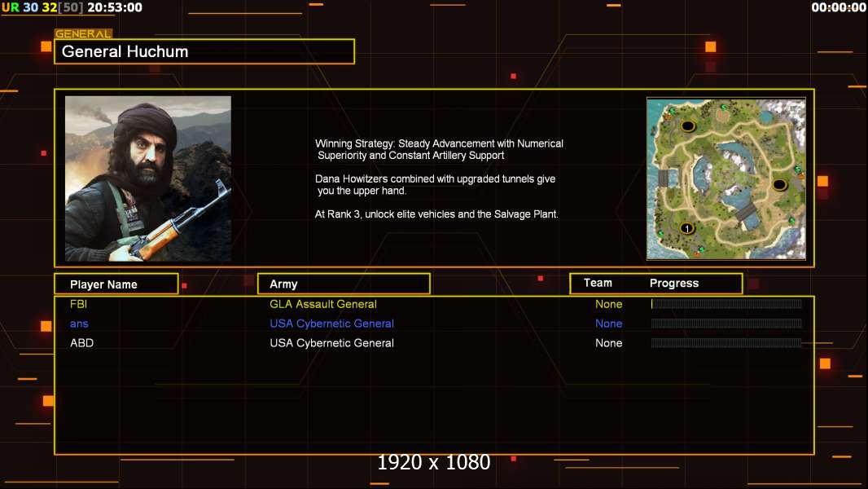Select player name ans
Image resolution: width=868 pixels, height=489 pixels.
click(x=79, y=324)
